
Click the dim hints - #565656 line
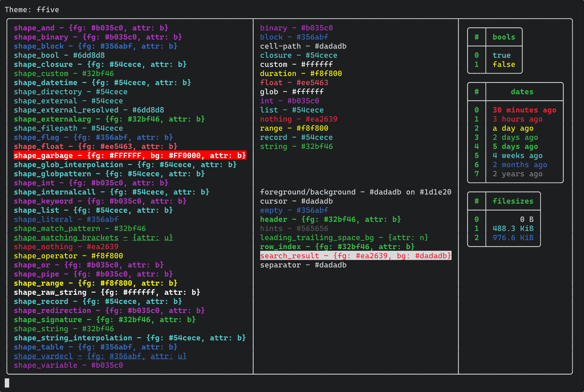coord(294,229)
